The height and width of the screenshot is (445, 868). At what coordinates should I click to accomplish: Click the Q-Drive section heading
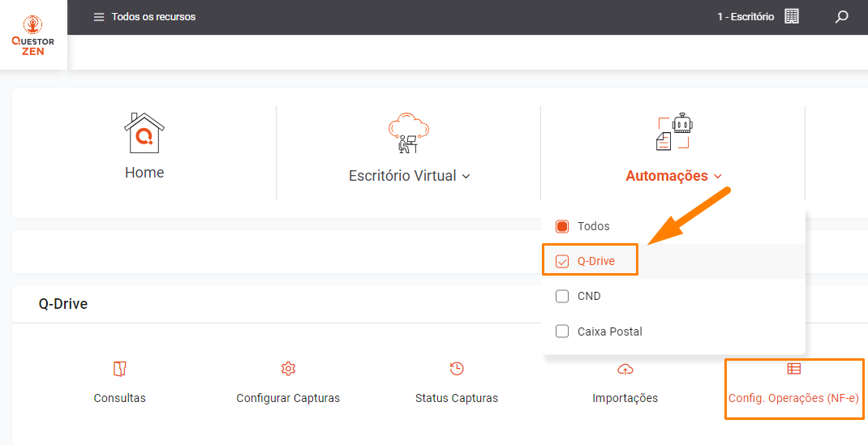(63, 304)
